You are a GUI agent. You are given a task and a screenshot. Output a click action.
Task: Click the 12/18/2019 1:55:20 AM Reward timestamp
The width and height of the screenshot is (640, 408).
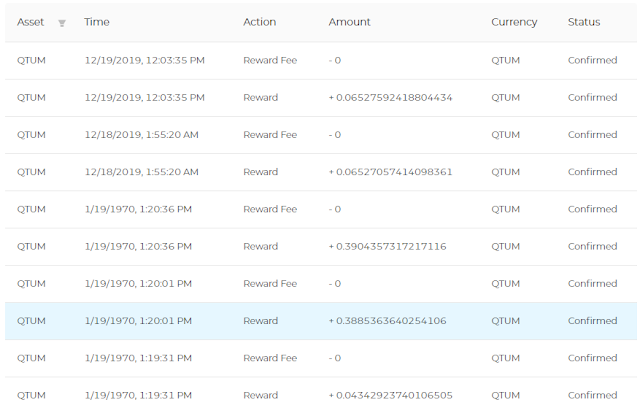coord(141,172)
